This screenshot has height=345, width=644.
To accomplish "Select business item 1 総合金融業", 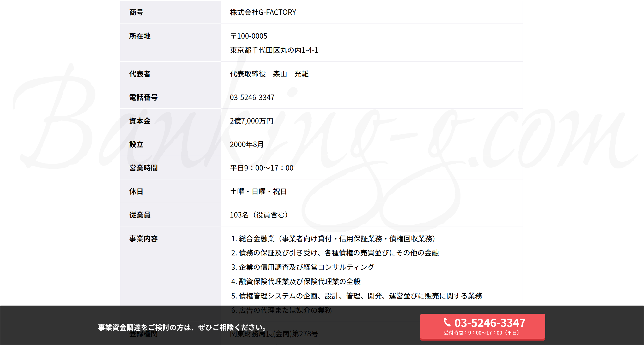I will click(x=333, y=239).
